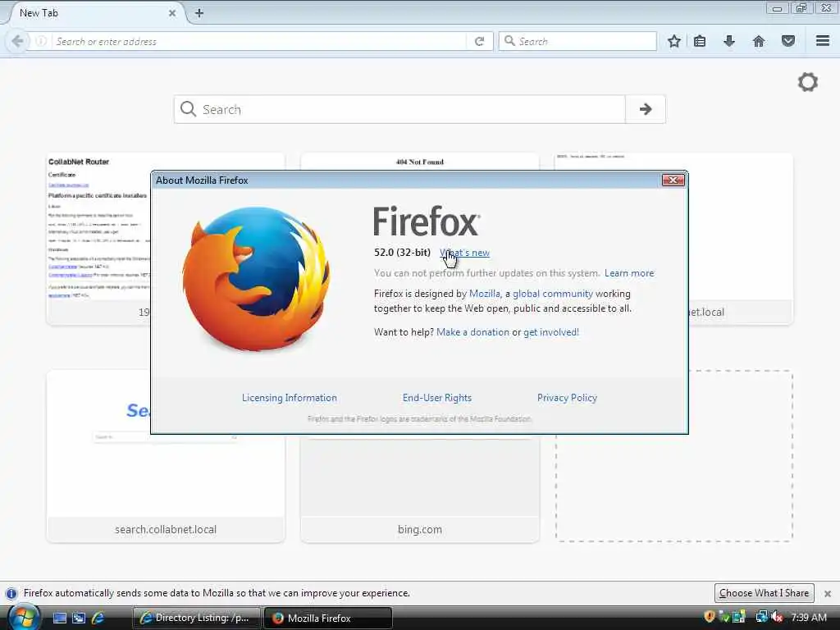Click the notification bar info icon
The width and height of the screenshot is (840, 630).
(x=11, y=594)
